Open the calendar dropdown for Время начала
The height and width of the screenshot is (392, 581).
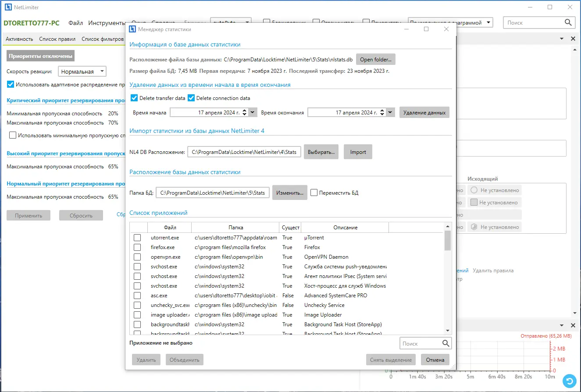pyautogui.click(x=253, y=113)
